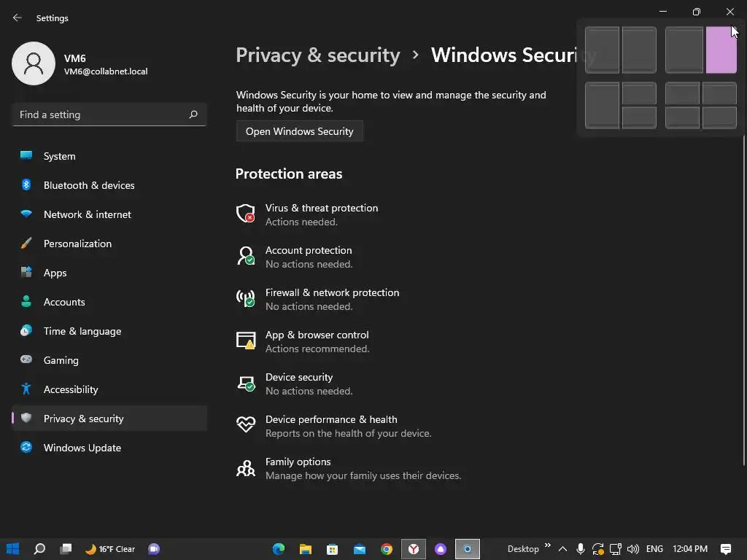Image resolution: width=747 pixels, height=560 pixels.
Task: Open Accounts settings category
Action: coord(109,302)
